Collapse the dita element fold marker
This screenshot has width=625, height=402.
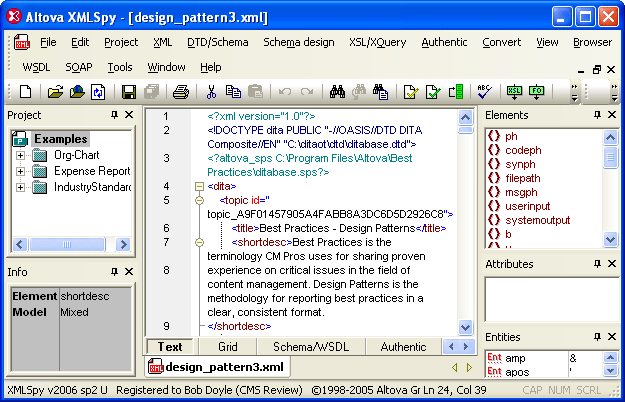pos(199,186)
